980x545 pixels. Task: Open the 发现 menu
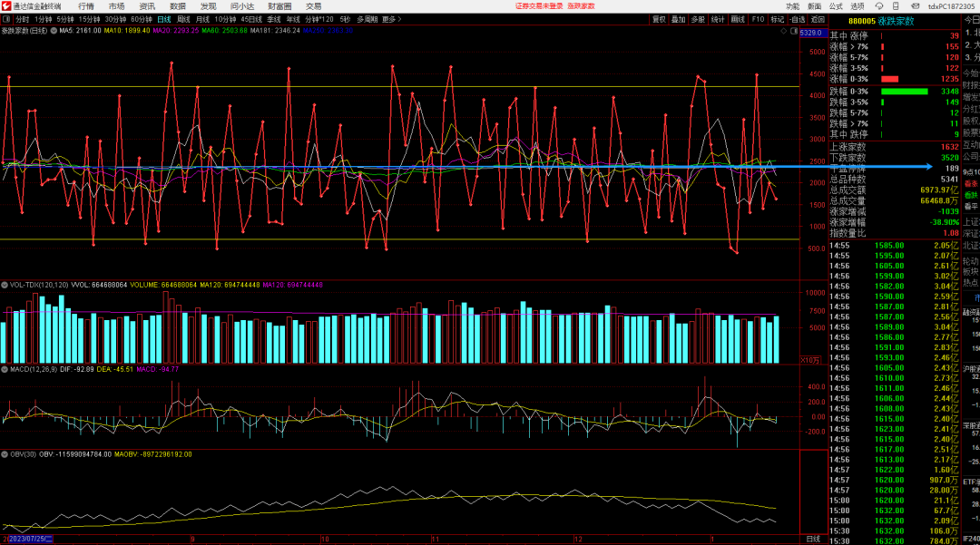[208, 6]
